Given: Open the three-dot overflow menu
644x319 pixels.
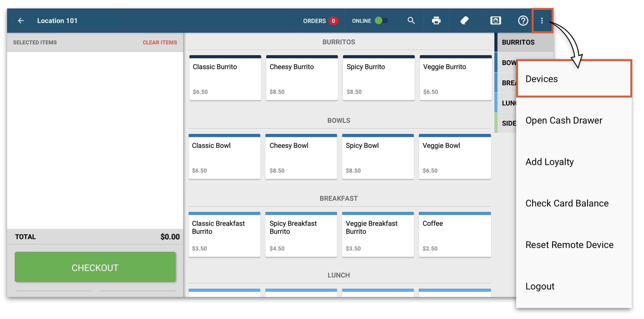Looking at the screenshot, I should [542, 20].
